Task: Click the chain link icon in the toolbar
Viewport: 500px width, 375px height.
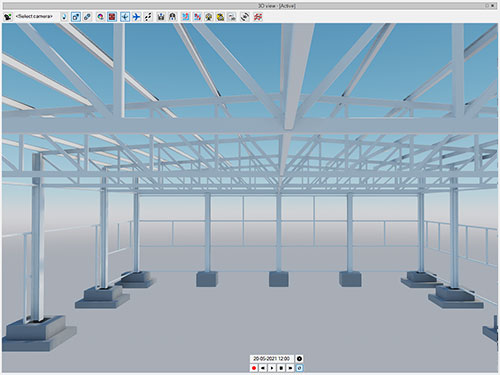Action: click(87, 16)
